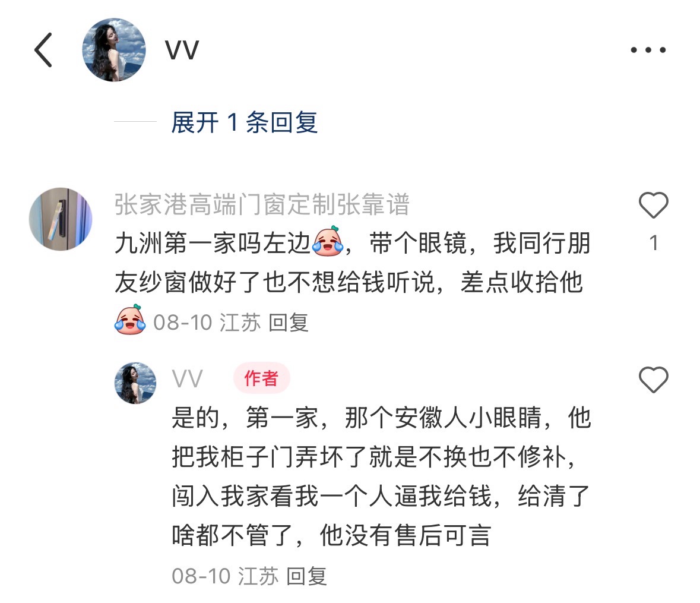The image size is (700, 603).
Task: Like VV's author reply with the heart
Action: point(653,380)
